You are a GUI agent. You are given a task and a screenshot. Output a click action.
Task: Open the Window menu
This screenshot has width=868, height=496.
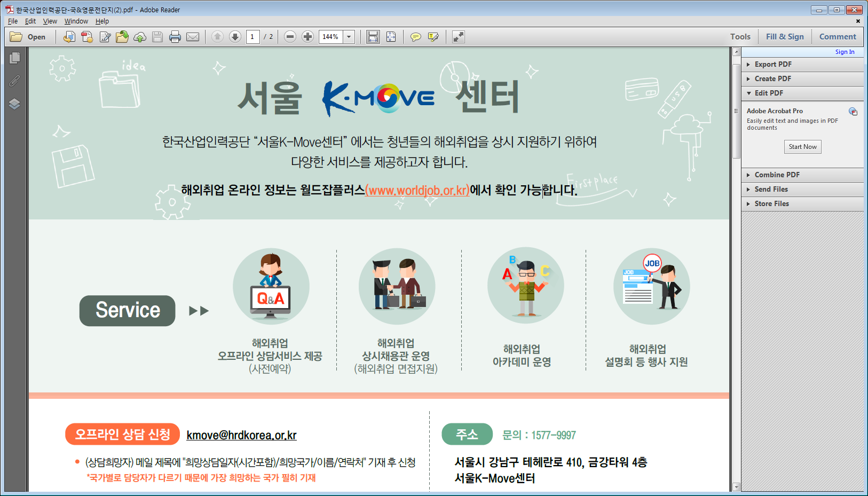pos(76,21)
